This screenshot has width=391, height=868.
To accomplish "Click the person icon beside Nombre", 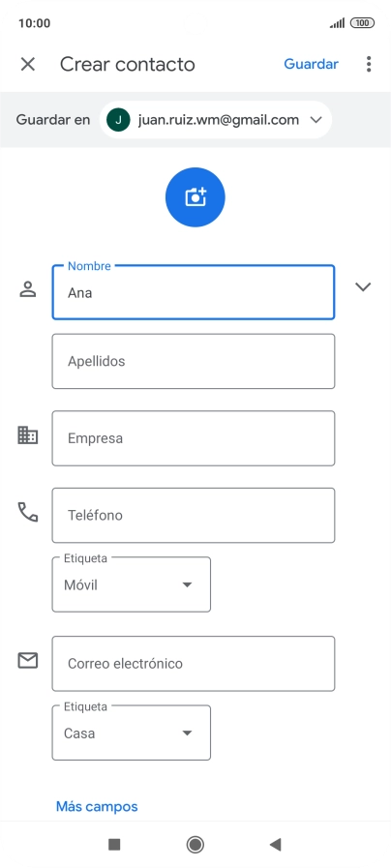I will 28,289.
